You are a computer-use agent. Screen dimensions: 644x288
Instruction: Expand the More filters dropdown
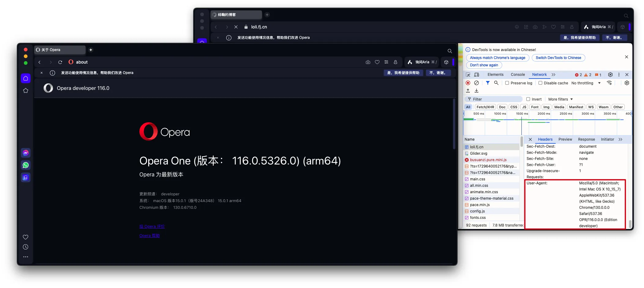click(x=561, y=99)
